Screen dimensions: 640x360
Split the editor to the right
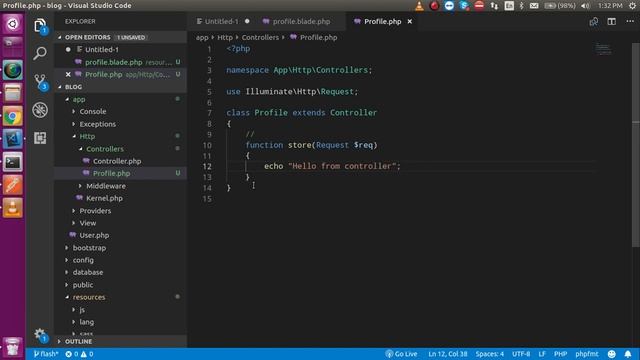[611, 22]
